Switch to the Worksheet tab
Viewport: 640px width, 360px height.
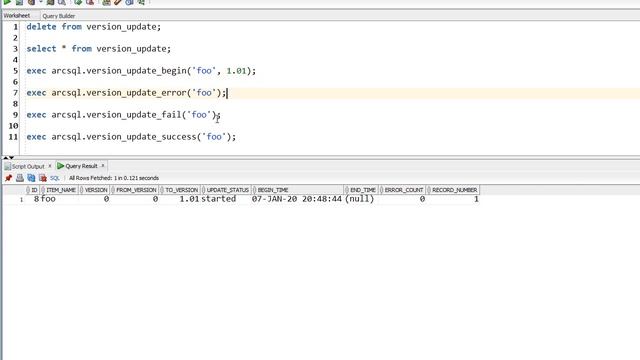point(17,16)
